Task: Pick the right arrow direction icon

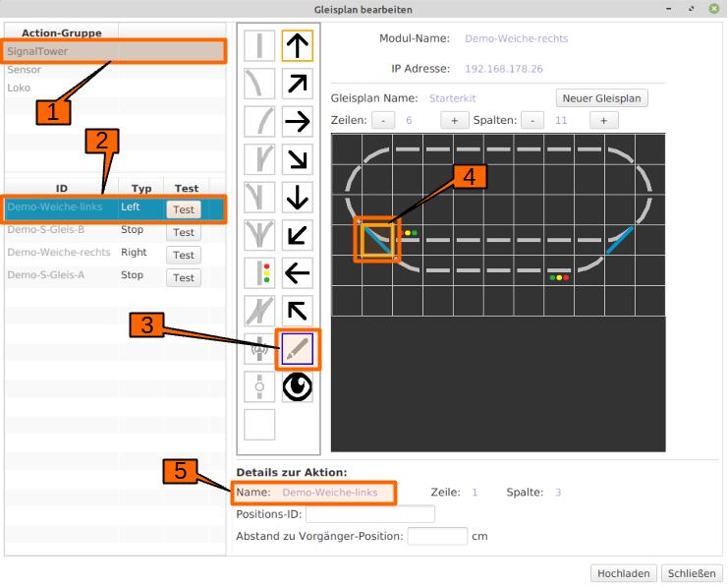Action: pyautogui.click(x=298, y=122)
